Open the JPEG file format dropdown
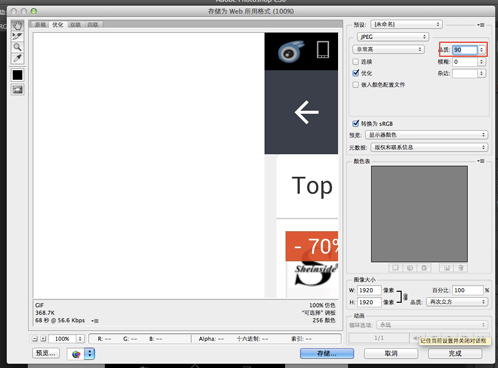This screenshot has height=368, width=498. point(393,37)
